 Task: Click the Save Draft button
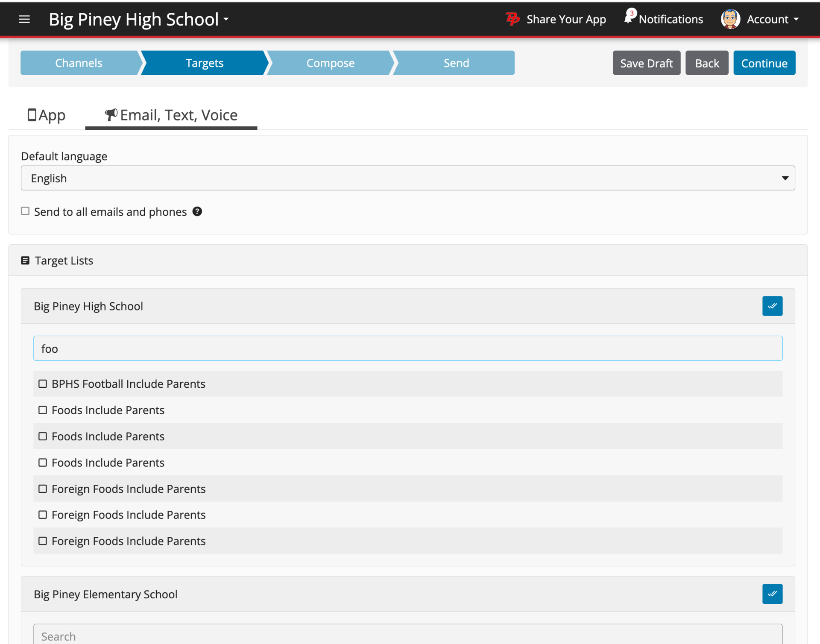[x=646, y=63]
